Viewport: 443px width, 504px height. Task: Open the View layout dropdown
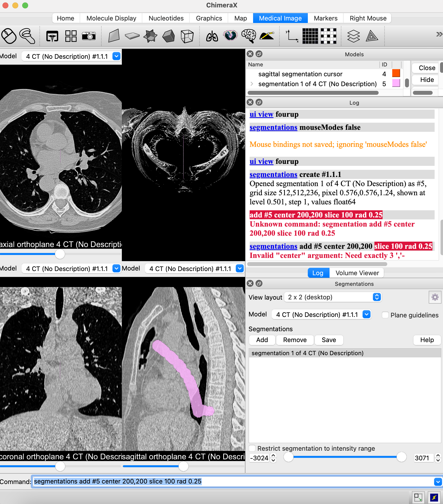pos(332,297)
